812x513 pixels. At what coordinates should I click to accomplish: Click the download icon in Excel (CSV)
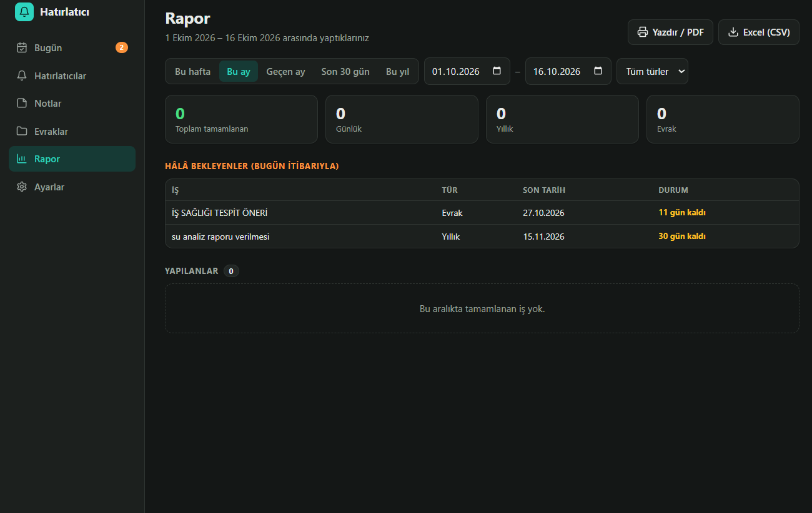(733, 32)
